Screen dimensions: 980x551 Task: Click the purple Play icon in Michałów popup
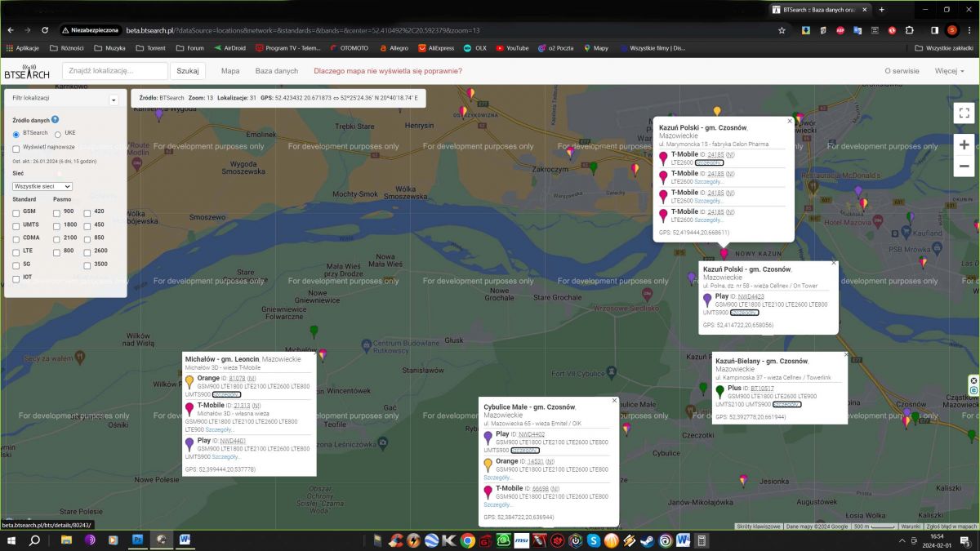click(189, 444)
